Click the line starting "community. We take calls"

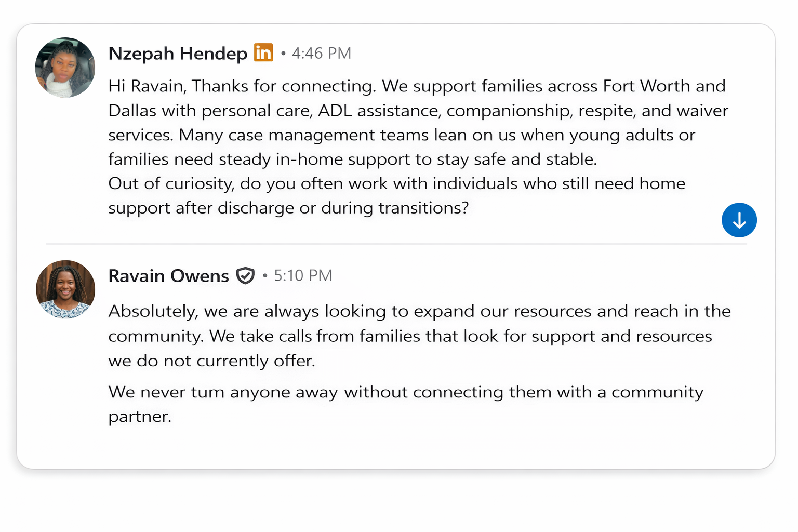(410, 336)
